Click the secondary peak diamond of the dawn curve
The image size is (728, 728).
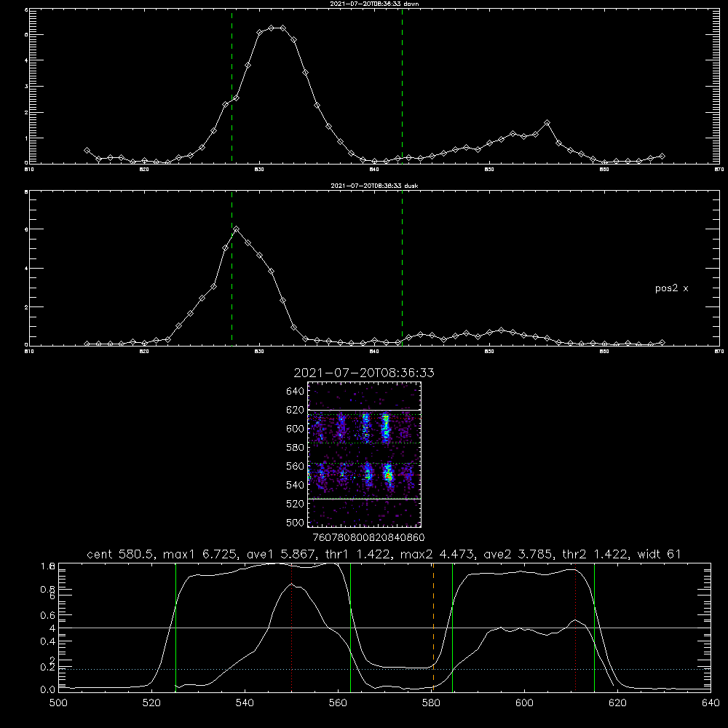click(547, 123)
